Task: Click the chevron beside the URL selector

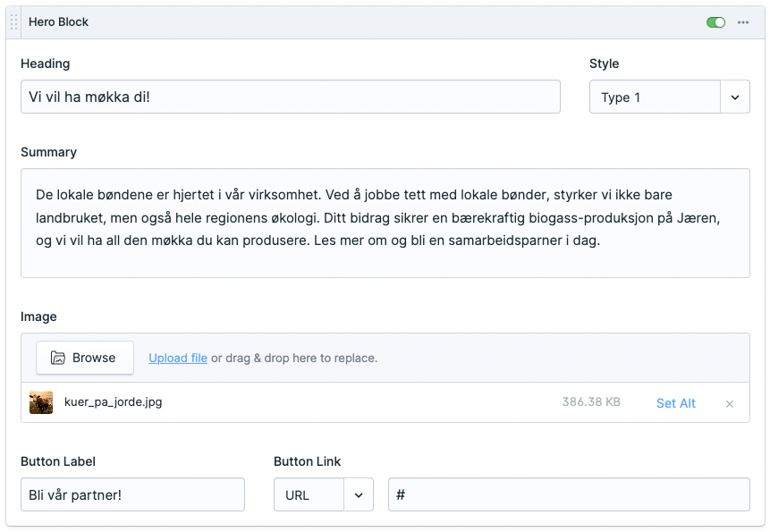Action: (359, 494)
